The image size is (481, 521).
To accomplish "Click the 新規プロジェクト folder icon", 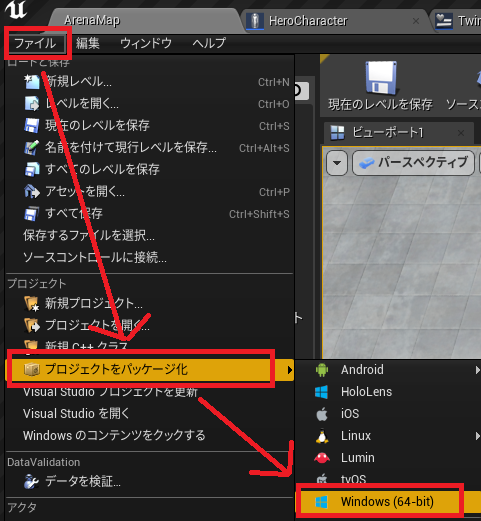I will [x=32, y=304].
